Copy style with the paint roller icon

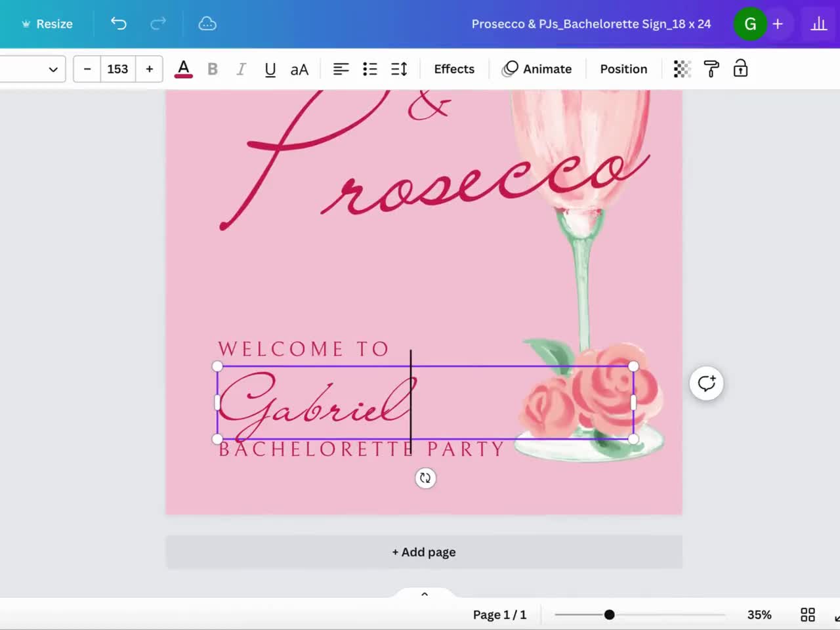pos(711,69)
